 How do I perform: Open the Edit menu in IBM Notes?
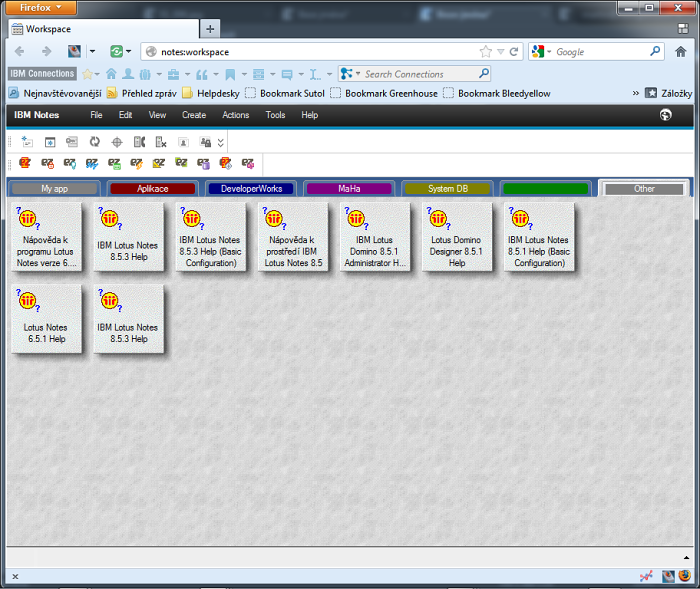[x=125, y=115]
